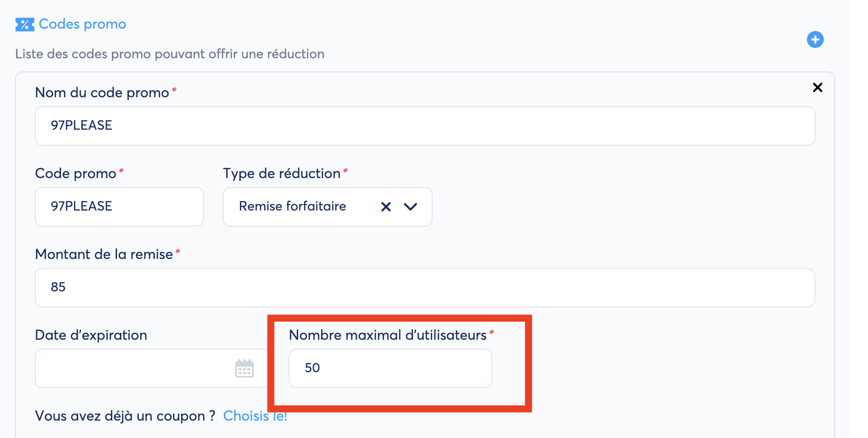The height and width of the screenshot is (438, 868).
Task: Click the Code promo text input box
Action: click(119, 207)
